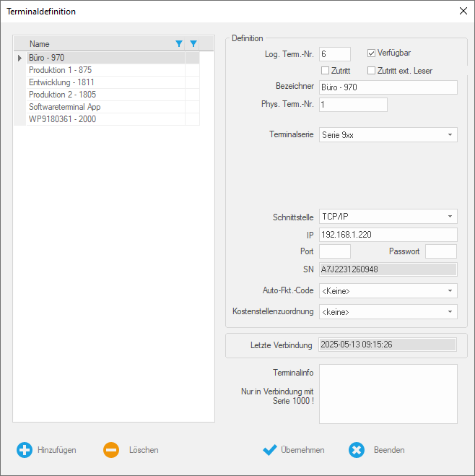This screenshot has width=475, height=476.
Task: Focus the Bezeichner text field
Action: point(388,87)
